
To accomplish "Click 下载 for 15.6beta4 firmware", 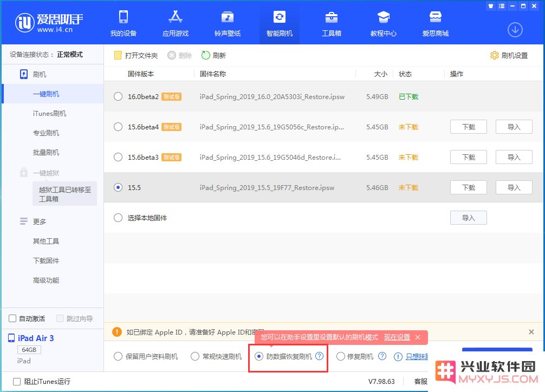I will [x=469, y=127].
